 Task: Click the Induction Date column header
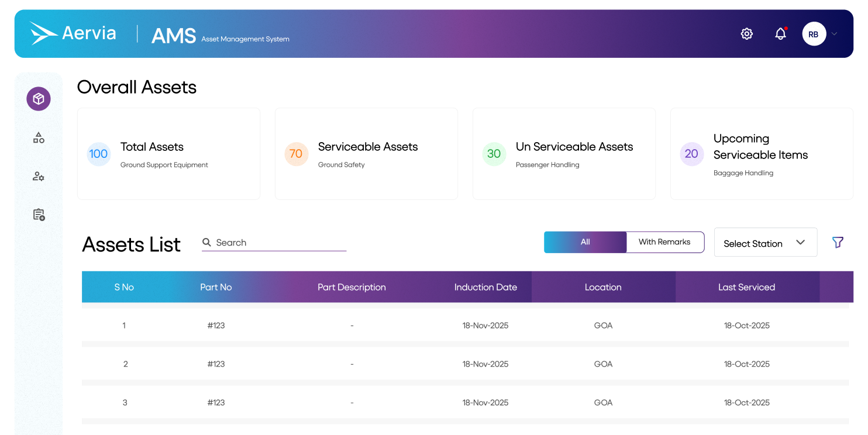click(485, 286)
